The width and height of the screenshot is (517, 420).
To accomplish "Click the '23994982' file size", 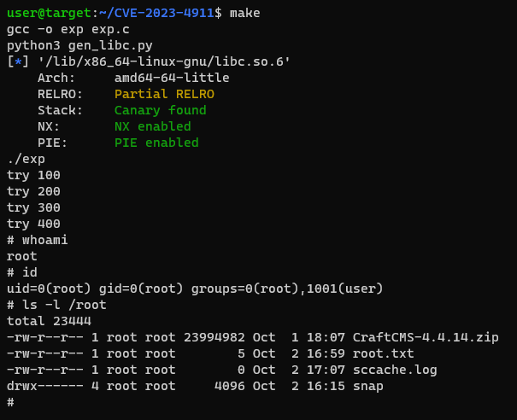I will pos(214,337).
